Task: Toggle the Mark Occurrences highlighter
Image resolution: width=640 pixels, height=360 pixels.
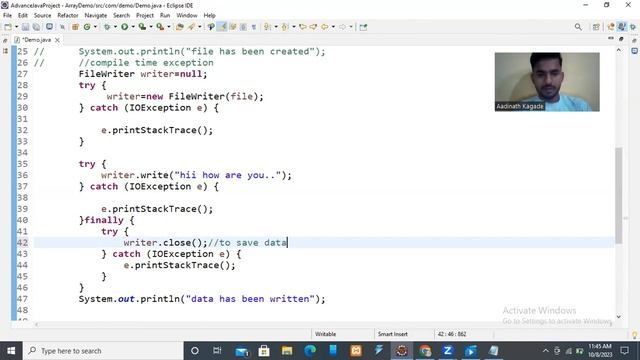Action: tap(222, 27)
